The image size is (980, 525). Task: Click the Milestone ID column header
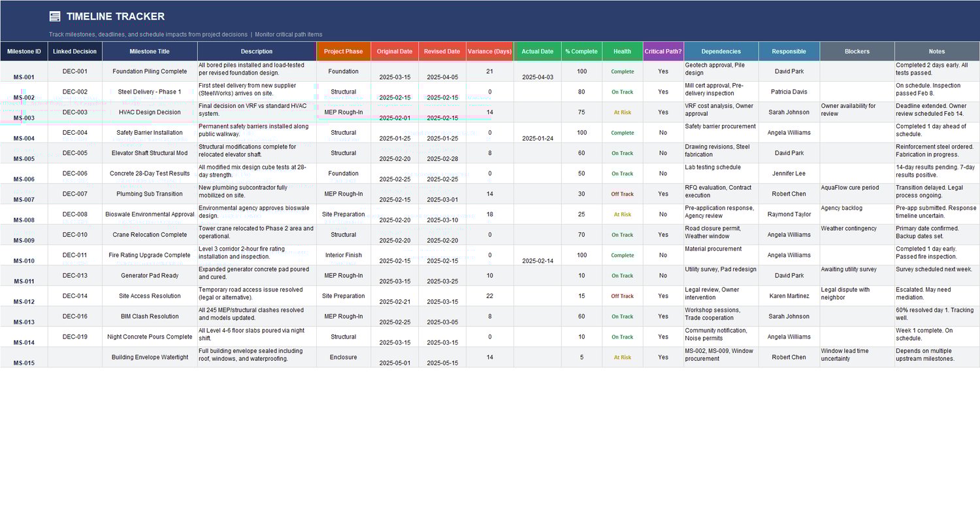click(24, 50)
